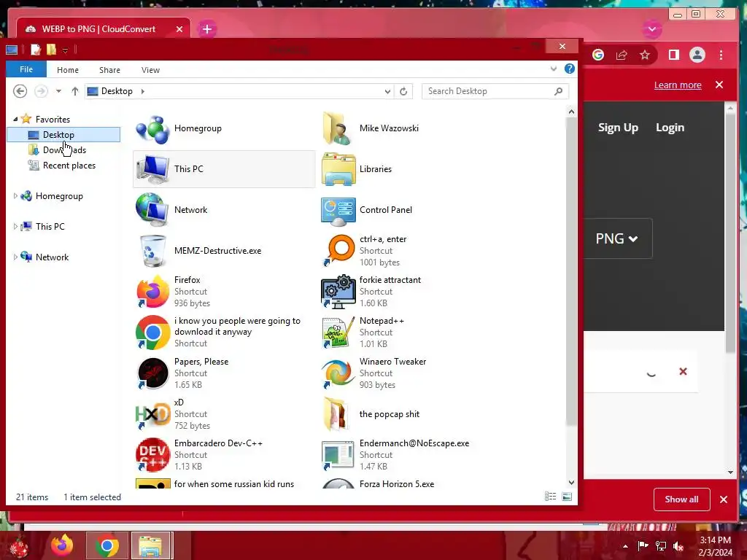Open the Chrome profile avatar
Screen dimensions: 747x560
point(697,55)
